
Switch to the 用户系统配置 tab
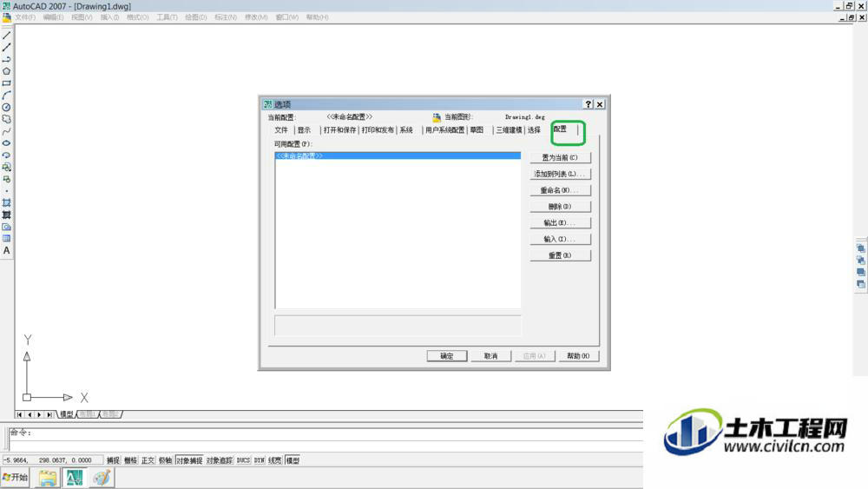pos(445,130)
